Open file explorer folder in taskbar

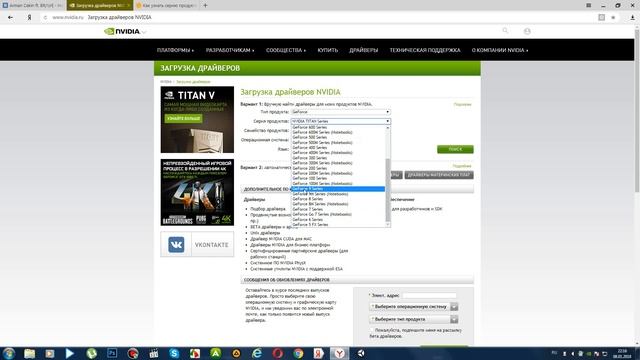29,353
